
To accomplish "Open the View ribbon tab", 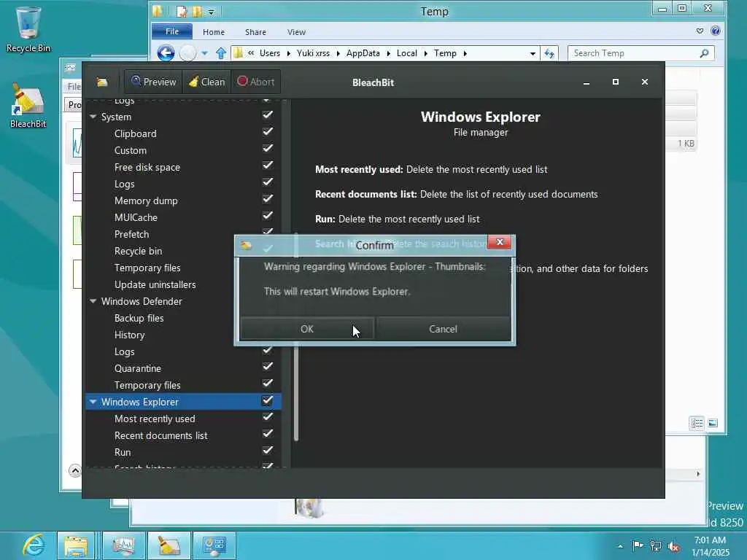I will pos(296,32).
